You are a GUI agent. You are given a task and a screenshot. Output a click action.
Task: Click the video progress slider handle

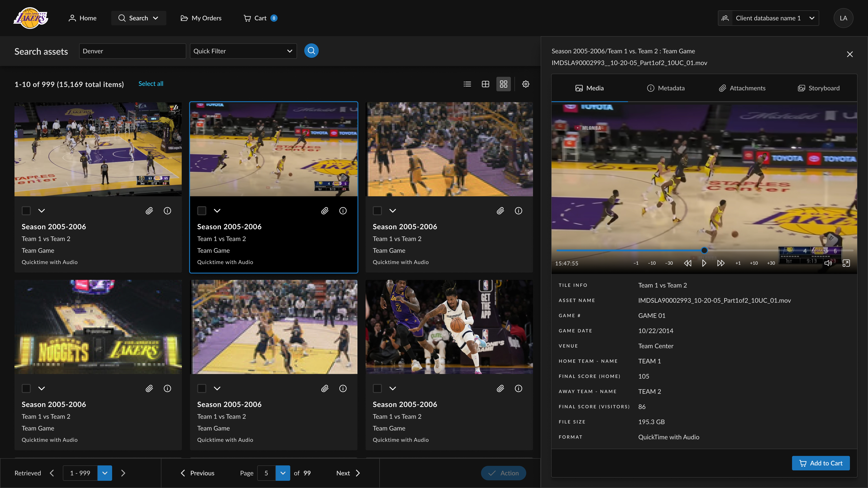point(704,250)
